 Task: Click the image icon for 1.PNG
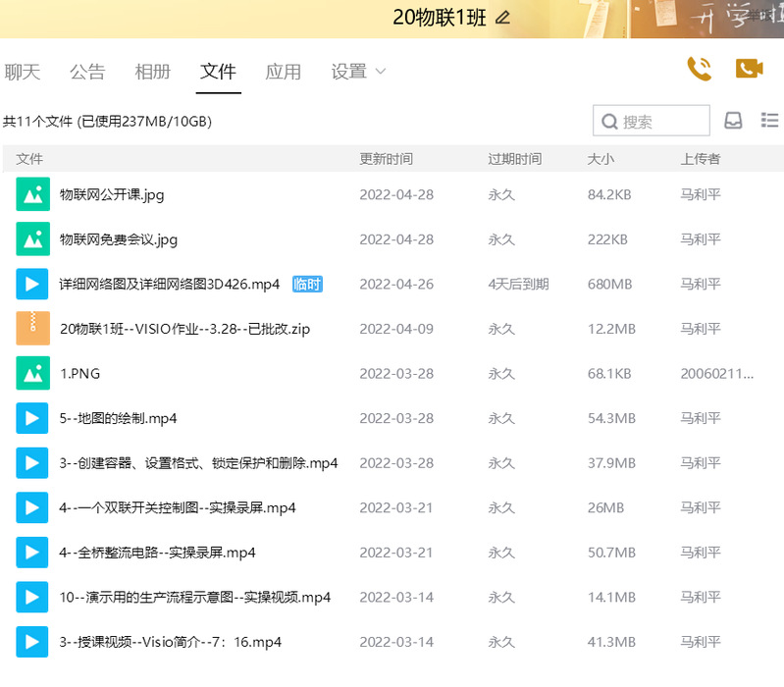point(32,374)
